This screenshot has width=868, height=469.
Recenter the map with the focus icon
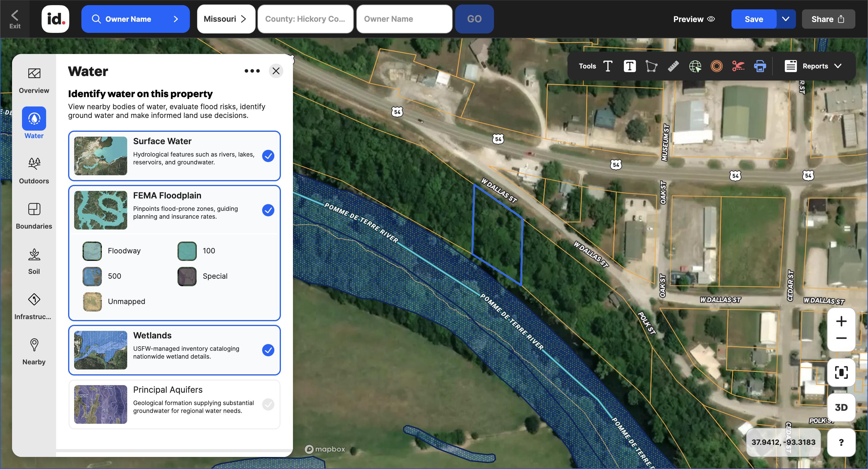click(x=841, y=372)
